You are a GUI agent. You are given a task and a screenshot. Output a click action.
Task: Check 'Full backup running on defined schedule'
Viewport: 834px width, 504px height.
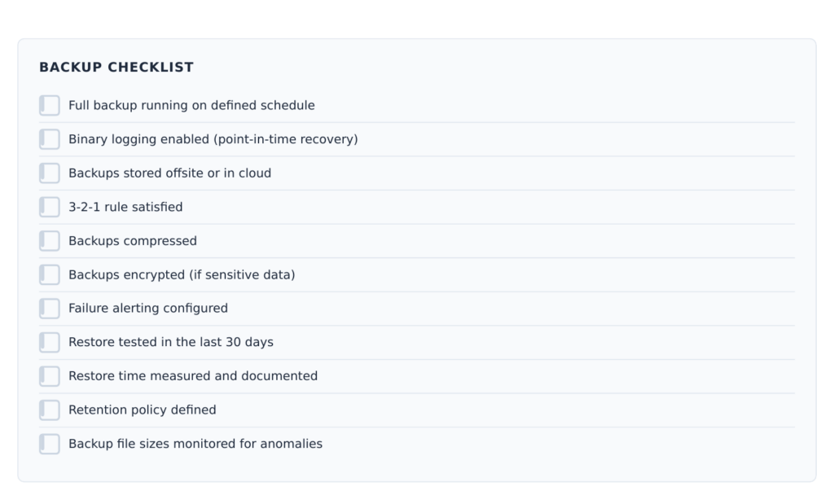(x=50, y=105)
